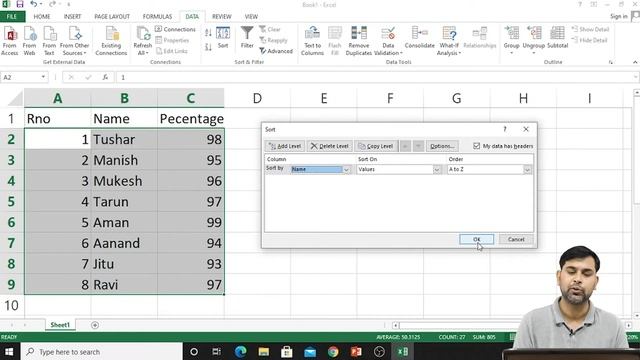Sort Z to A descending icon
The width and height of the screenshot is (640, 360).
click(208, 47)
